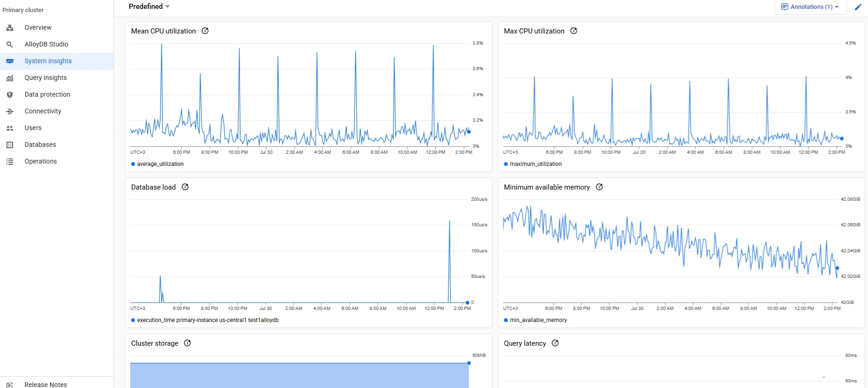Click the Connectivity icon in sidebar
The height and width of the screenshot is (388, 868).
[x=10, y=112]
